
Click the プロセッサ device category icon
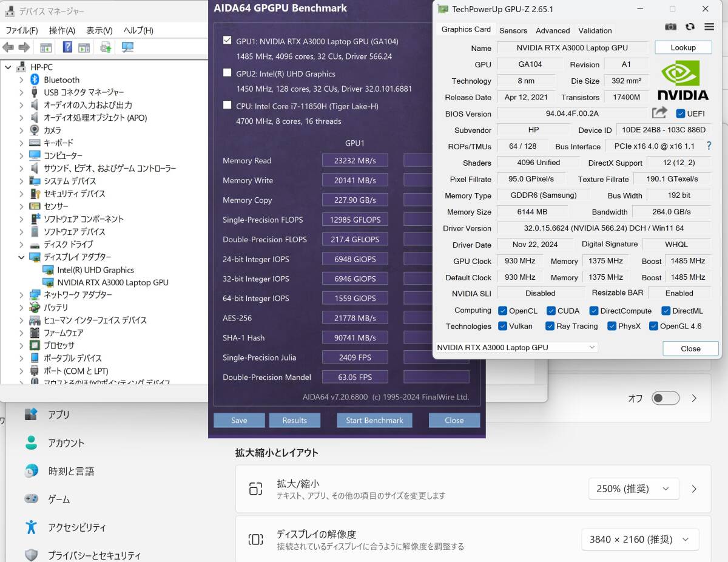(x=35, y=345)
